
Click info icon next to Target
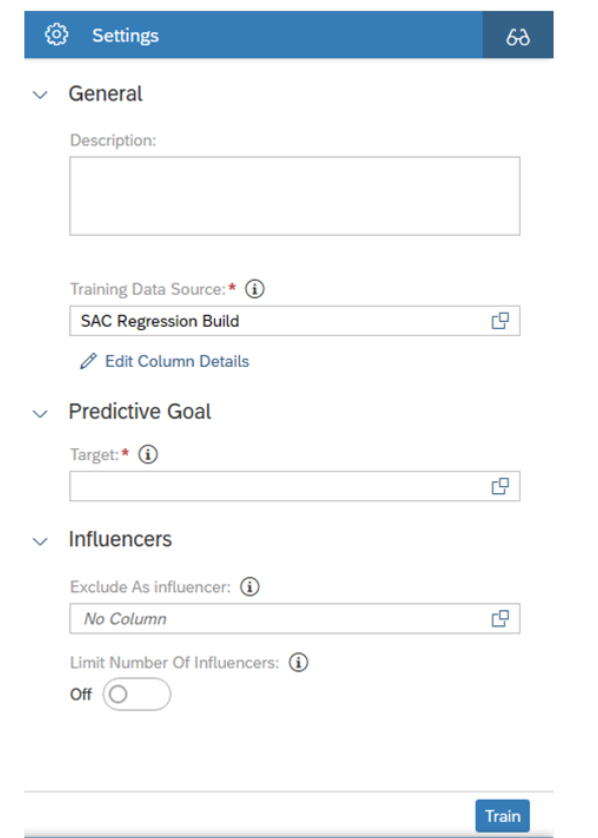(x=148, y=454)
